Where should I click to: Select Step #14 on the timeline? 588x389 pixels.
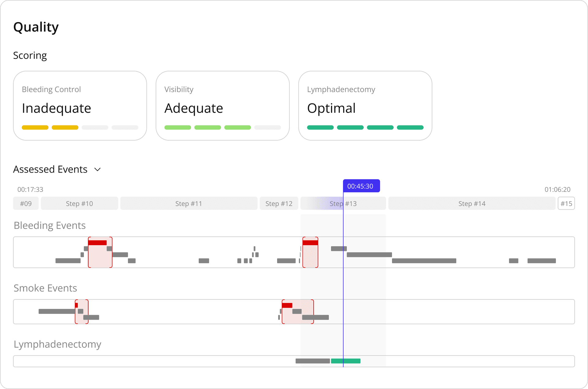(472, 203)
